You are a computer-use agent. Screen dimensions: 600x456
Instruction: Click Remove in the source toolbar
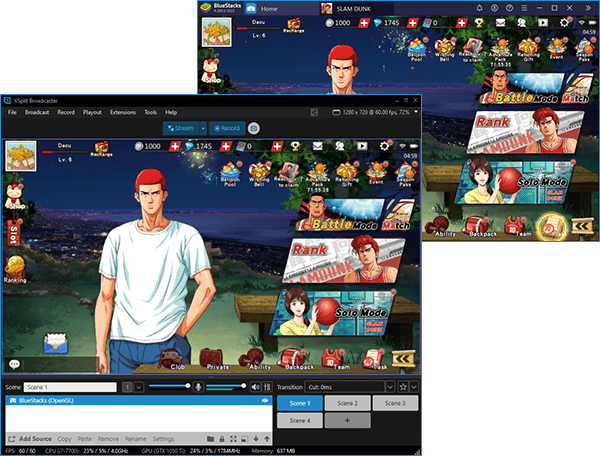pos(108,439)
